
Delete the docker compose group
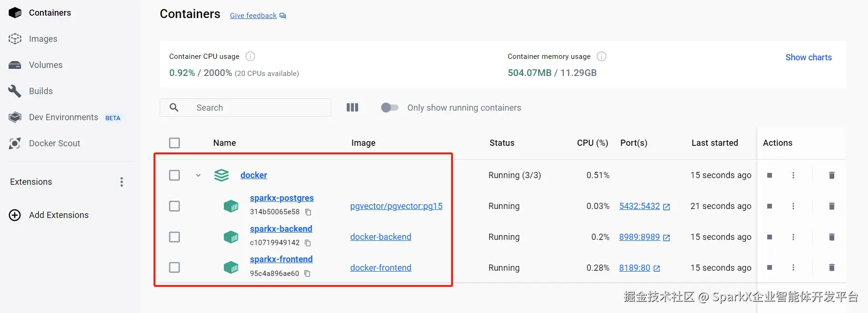(x=832, y=175)
